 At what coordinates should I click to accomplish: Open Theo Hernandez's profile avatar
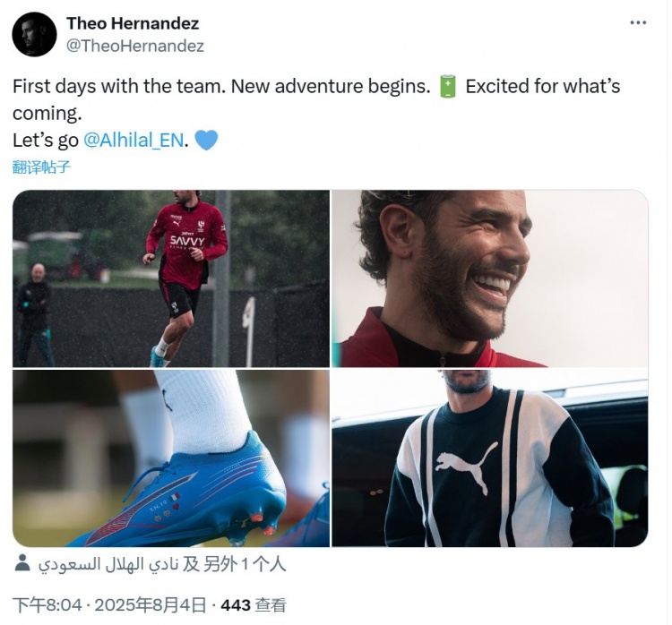35,35
